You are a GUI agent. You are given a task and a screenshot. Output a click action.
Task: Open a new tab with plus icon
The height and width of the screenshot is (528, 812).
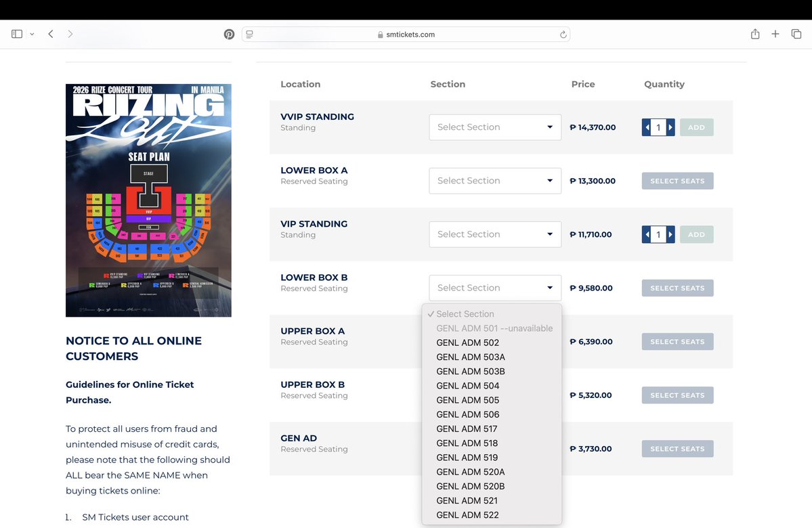click(x=775, y=34)
